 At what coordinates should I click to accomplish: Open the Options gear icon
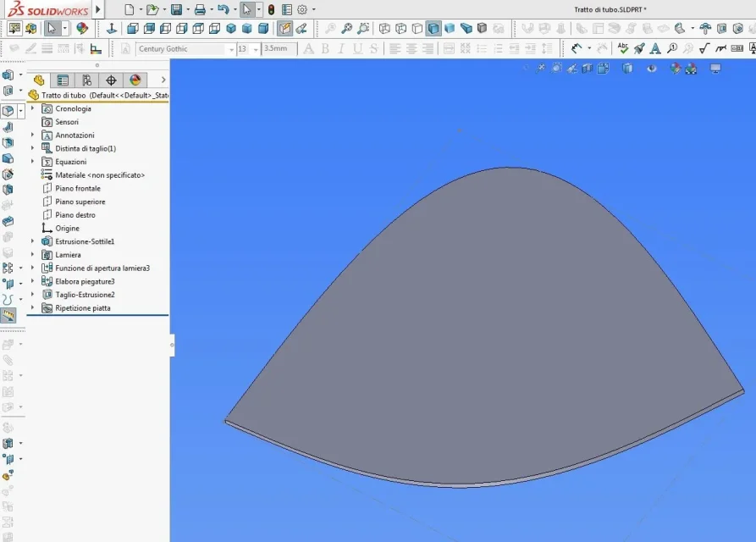click(302, 9)
